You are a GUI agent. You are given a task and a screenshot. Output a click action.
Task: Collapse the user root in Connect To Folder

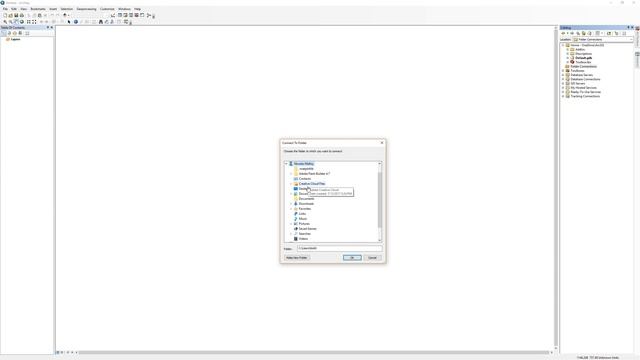tap(286, 164)
